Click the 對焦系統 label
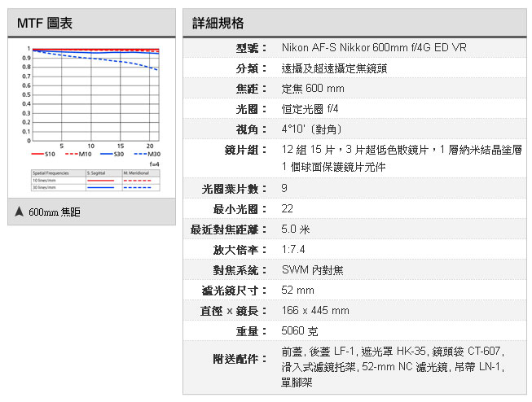This screenshot has height=402, width=532. point(240,270)
